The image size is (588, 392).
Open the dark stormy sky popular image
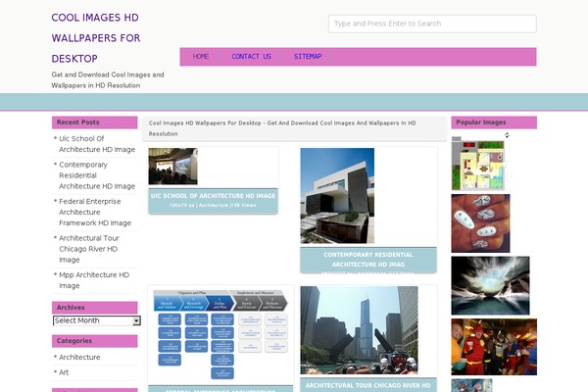coord(490,285)
